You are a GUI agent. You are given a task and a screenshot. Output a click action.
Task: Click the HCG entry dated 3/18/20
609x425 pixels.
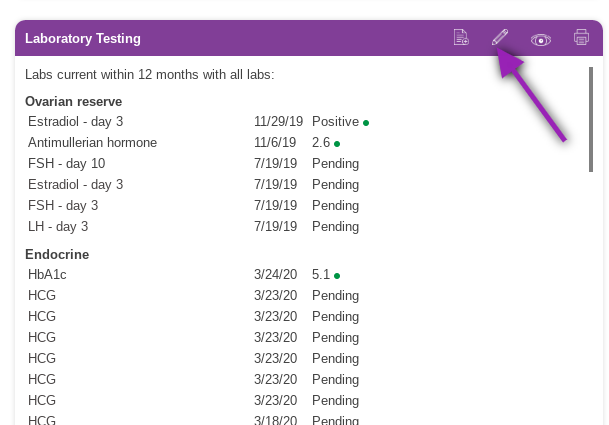(42, 420)
